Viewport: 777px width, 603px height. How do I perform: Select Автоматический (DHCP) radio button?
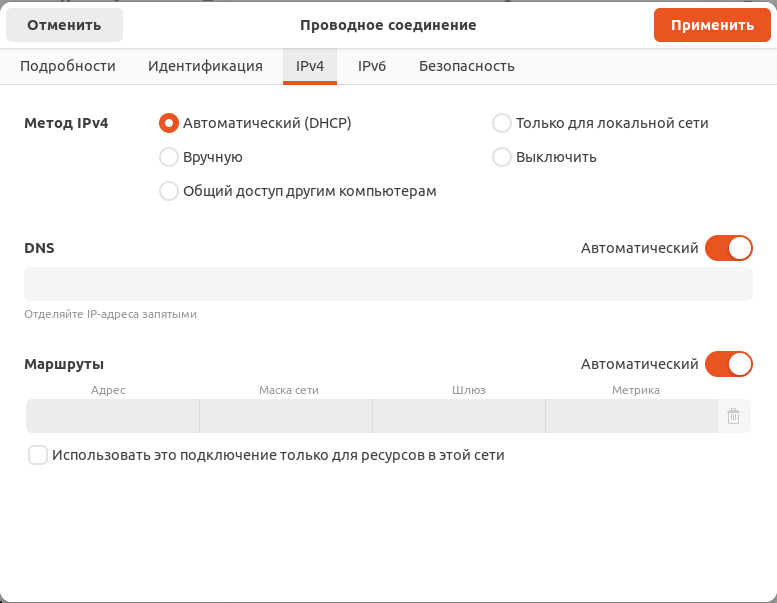[x=168, y=123]
